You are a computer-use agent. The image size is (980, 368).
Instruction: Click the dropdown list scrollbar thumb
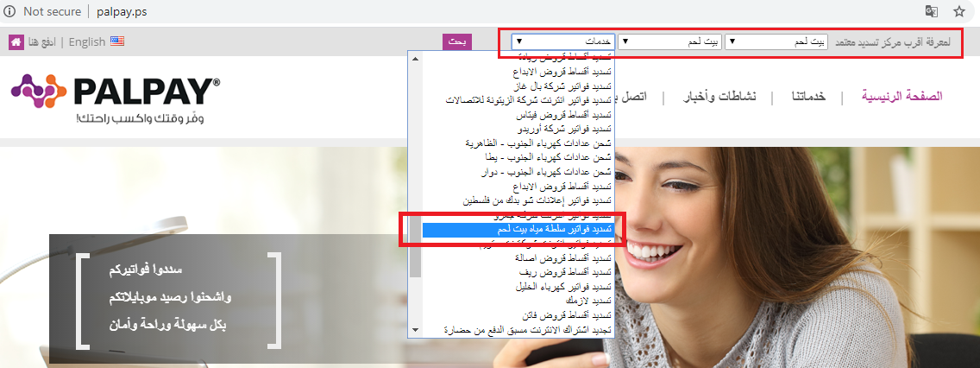pos(415,246)
